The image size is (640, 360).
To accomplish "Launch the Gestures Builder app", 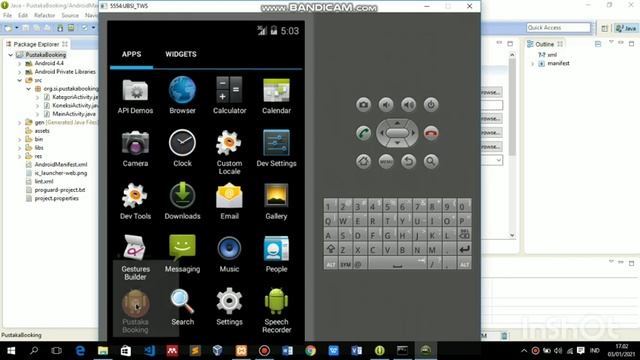I will [x=135, y=258].
